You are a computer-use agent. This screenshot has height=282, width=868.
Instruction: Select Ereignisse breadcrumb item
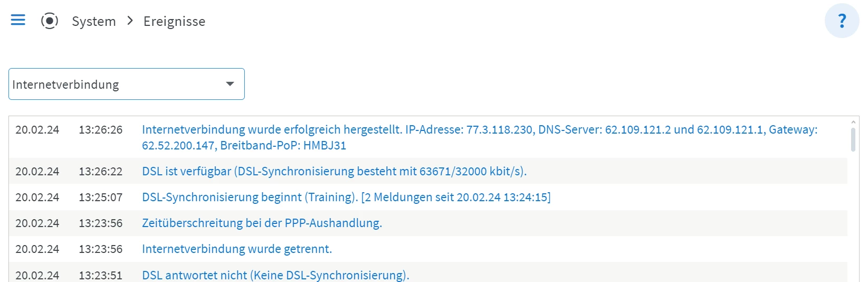pos(174,21)
